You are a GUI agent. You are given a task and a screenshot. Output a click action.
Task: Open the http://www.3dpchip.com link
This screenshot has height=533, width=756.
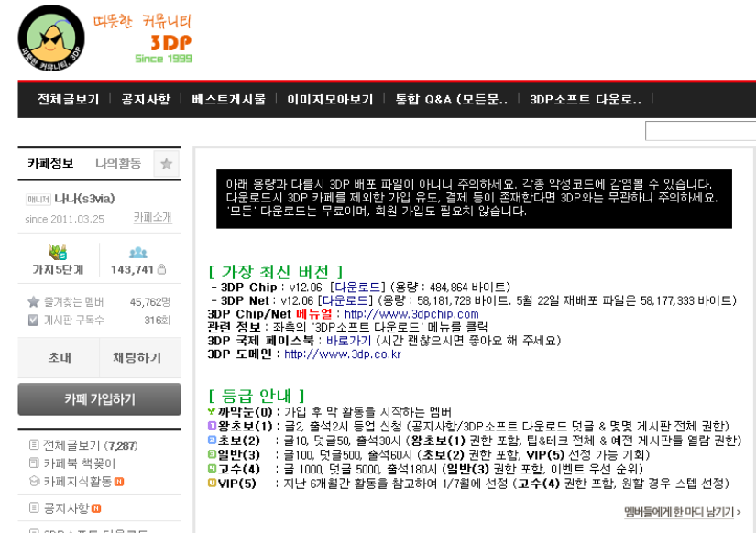[x=411, y=314]
